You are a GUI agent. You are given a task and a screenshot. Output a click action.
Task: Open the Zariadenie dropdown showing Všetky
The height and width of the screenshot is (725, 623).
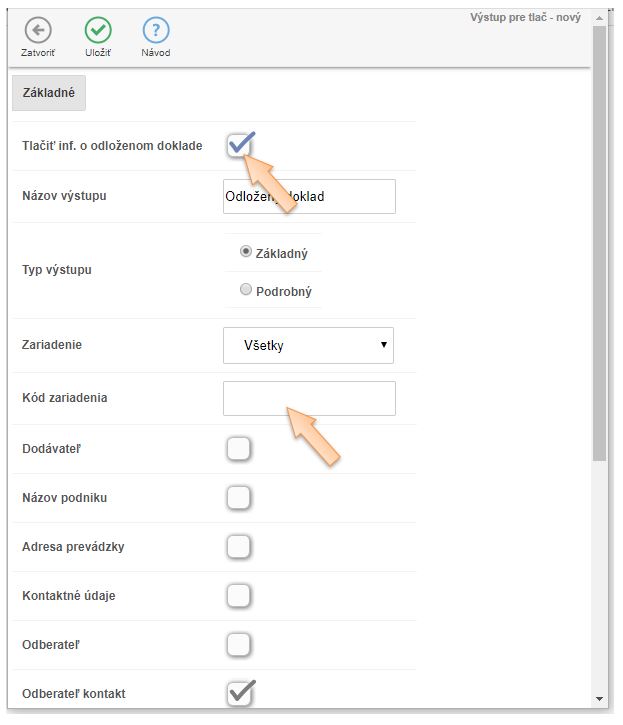[x=308, y=345]
